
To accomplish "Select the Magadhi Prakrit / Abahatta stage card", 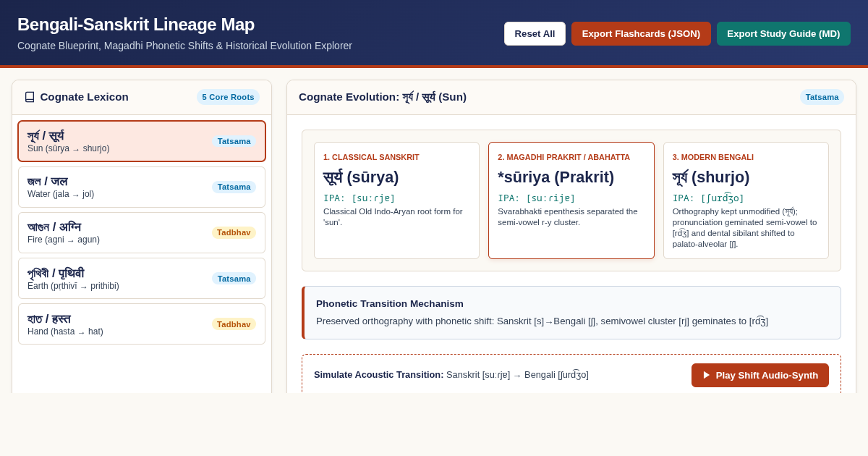I will [x=571, y=200].
